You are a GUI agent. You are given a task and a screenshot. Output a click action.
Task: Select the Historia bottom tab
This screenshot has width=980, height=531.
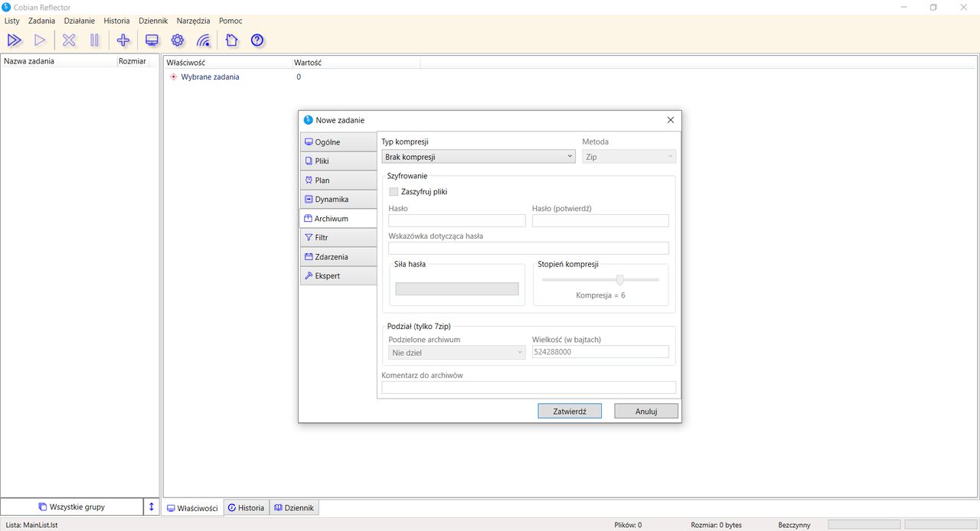point(246,508)
